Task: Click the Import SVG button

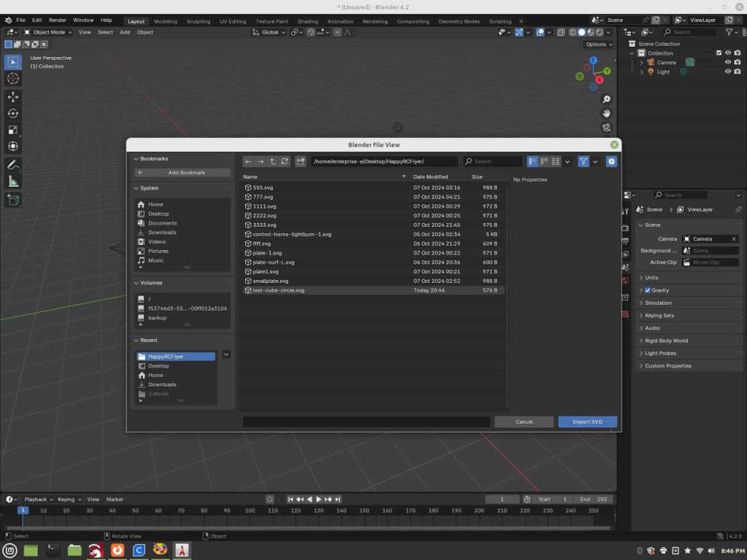Action: (587, 422)
